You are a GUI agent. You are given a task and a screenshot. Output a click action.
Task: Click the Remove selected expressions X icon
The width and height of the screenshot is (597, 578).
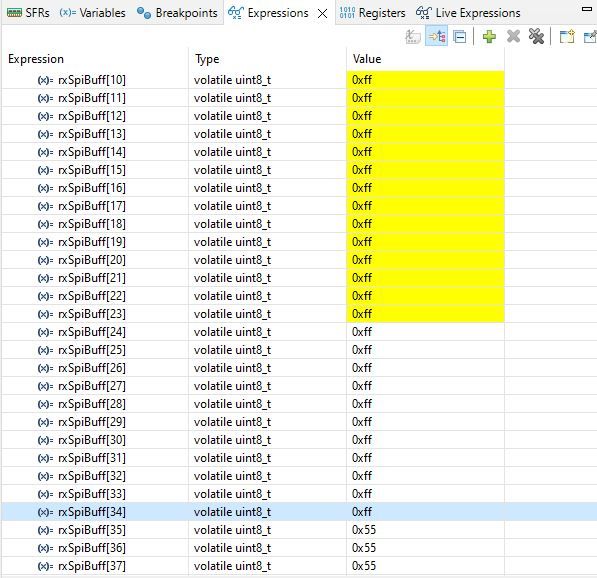point(513,37)
